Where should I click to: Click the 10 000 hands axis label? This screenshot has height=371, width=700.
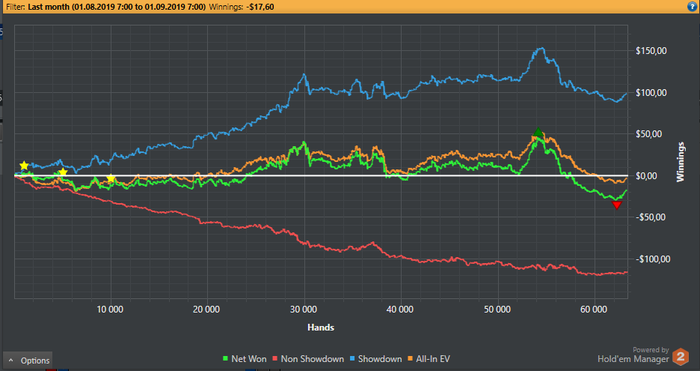[x=110, y=309]
